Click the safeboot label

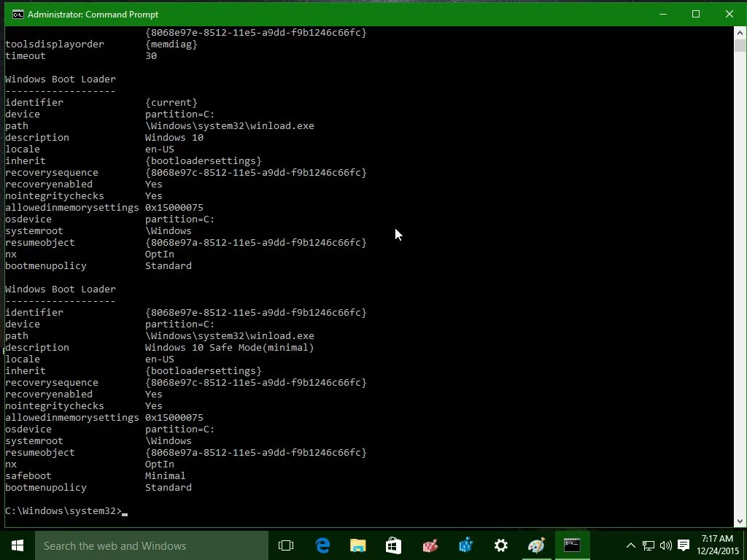[28, 475]
